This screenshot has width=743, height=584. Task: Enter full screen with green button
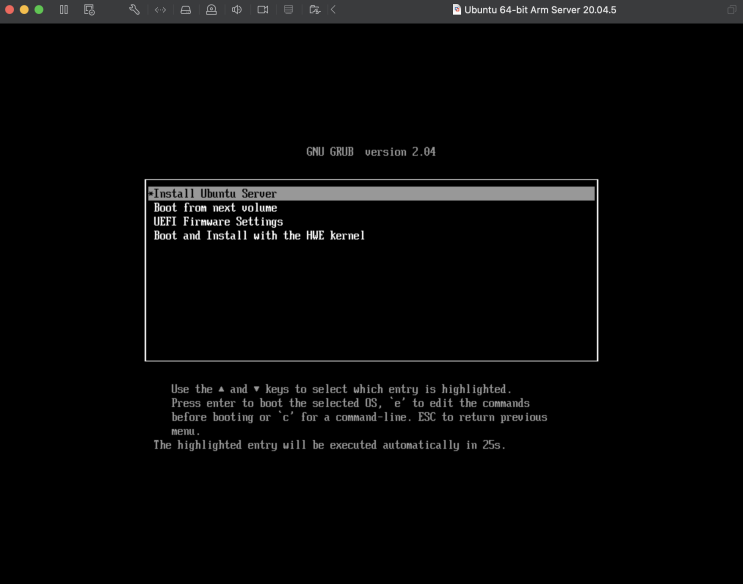click(x=39, y=9)
